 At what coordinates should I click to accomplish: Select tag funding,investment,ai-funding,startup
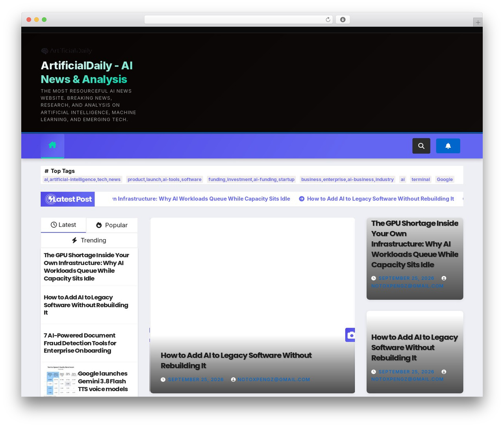(x=251, y=180)
